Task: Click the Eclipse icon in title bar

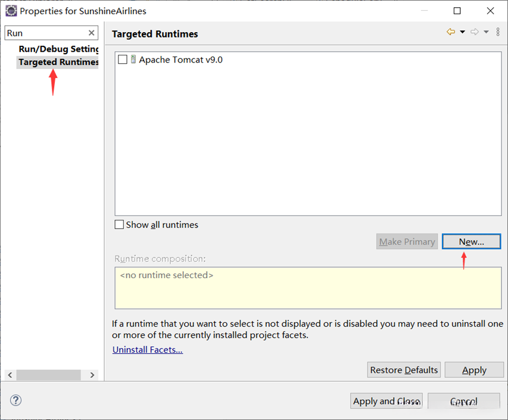Action: [11, 11]
